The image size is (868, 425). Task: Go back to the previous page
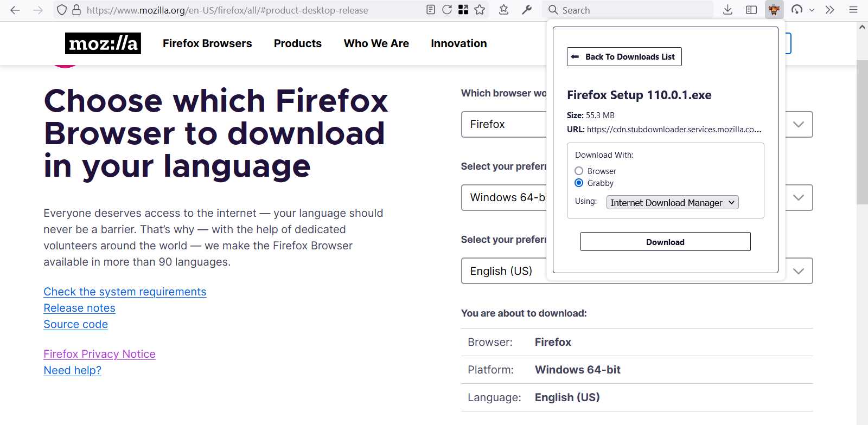(x=15, y=10)
